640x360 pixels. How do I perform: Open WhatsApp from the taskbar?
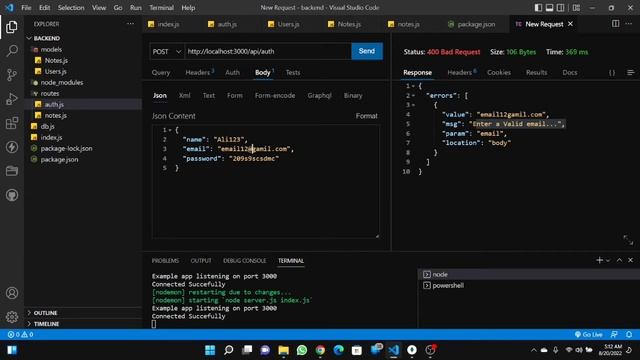point(302,350)
